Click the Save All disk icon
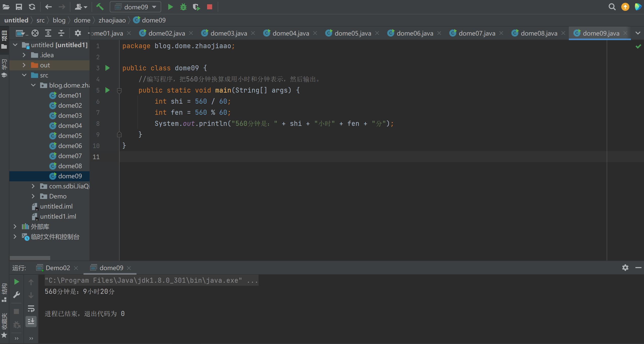This screenshot has height=344, width=644. [x=19, y=7]
